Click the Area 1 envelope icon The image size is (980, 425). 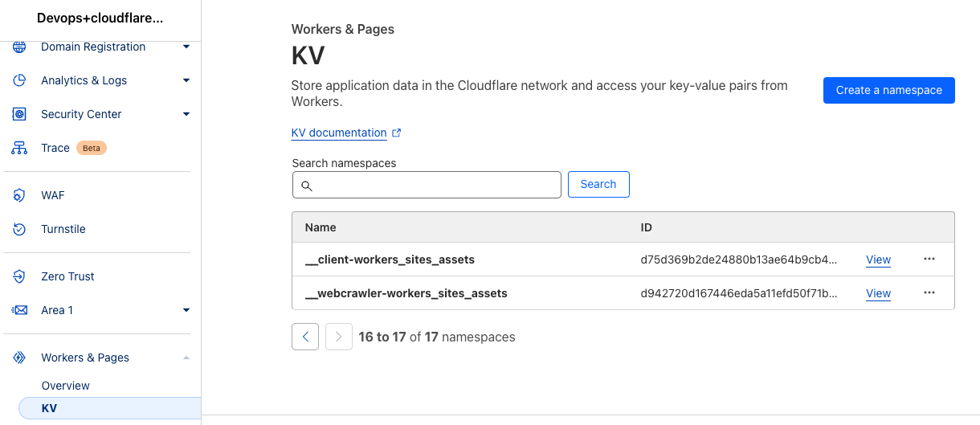tap(20, 310)
